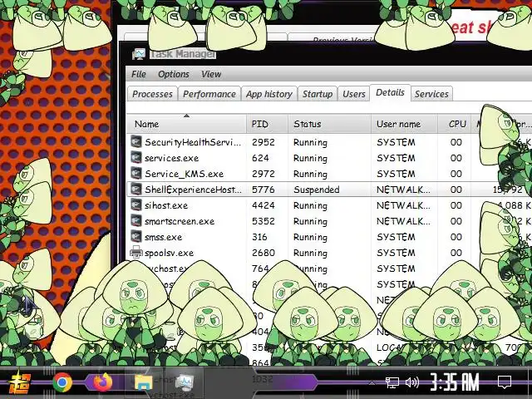532x399 pixels.
Task: Open the Start button on taskbar
Action: 20,382
